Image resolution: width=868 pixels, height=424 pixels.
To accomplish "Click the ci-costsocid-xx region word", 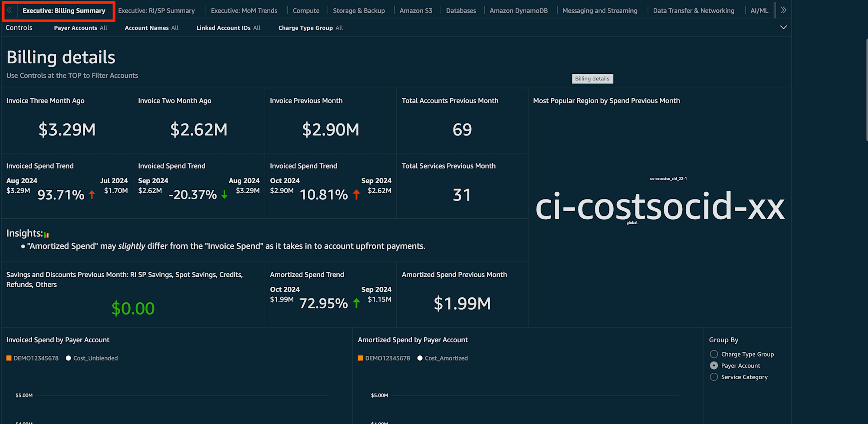I will (660, 206).
